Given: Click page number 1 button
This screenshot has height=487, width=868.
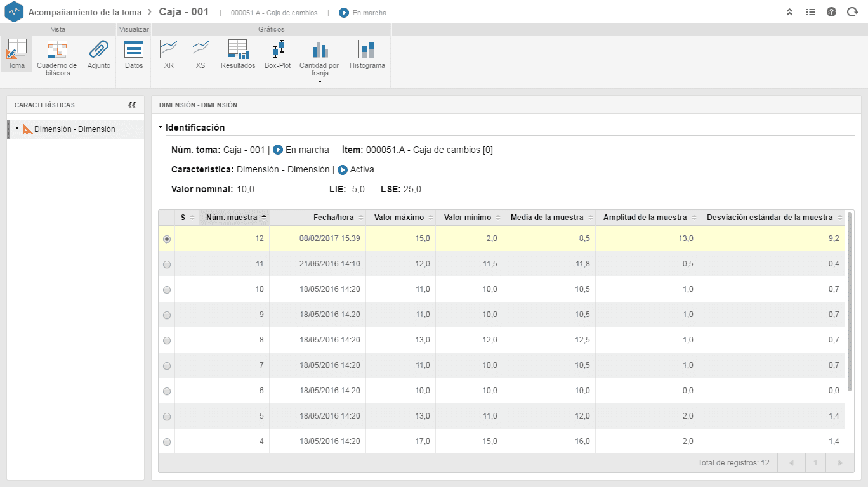Looking at the screenshot, I should pyautogui.click(x=815, y=463).
